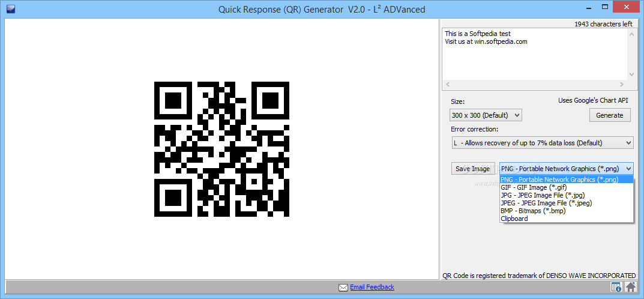This screenshot has width=644, height=299.
Task: Click the text box scroll down arrow
Action: (x=631, y=74)
